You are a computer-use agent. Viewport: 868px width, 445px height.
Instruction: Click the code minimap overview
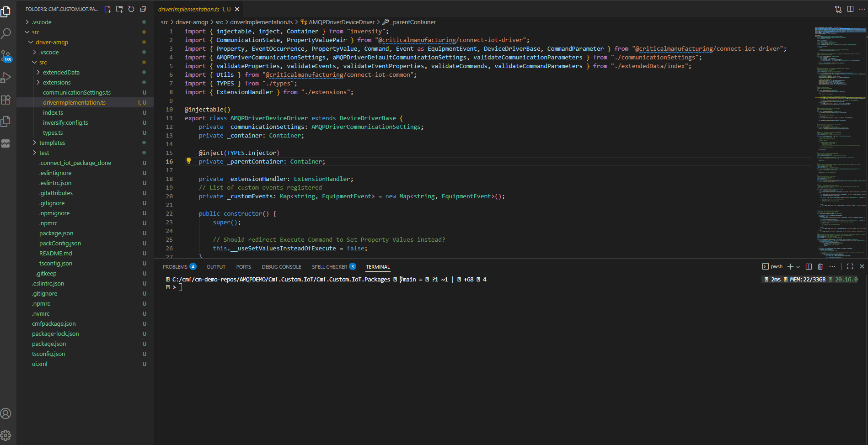tap(840, 137)
